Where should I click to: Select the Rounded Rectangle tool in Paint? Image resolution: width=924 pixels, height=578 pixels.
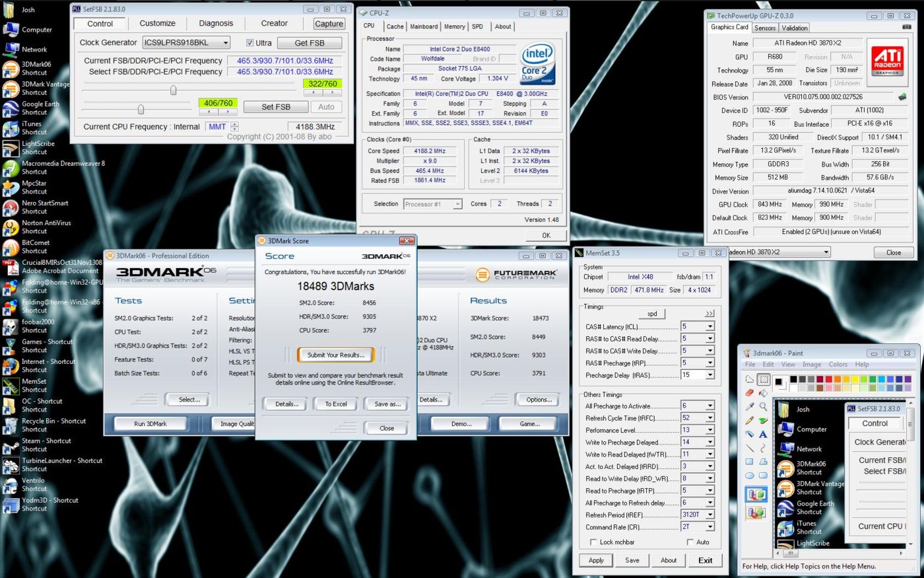[x=763, y=475]
